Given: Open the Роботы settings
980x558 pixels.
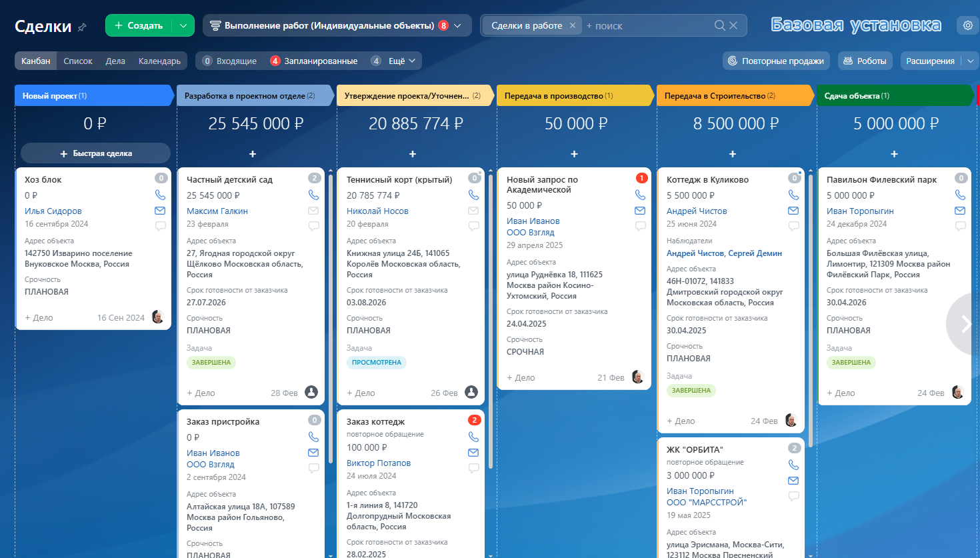Looking at the screenshot, I should (865, 61).
